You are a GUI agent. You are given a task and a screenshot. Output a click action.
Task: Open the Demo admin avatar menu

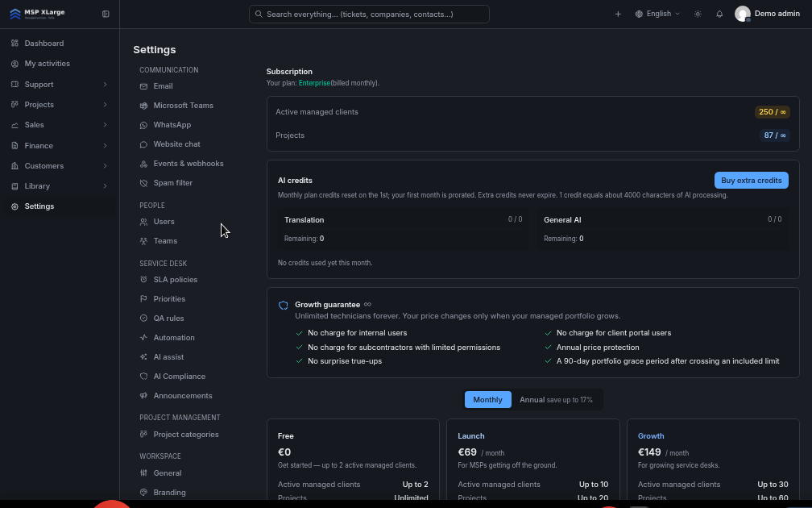click(x=767, y=14)
